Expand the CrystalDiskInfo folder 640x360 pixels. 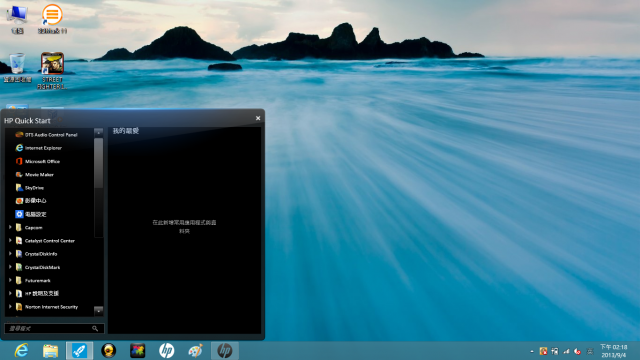[10, 254]
